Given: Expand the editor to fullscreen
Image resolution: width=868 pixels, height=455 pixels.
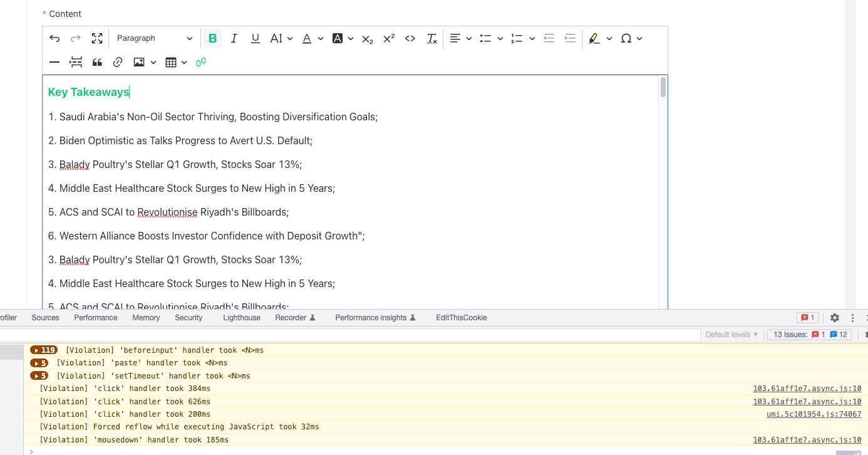Looking at the screenshot, I should pos(97,38).
